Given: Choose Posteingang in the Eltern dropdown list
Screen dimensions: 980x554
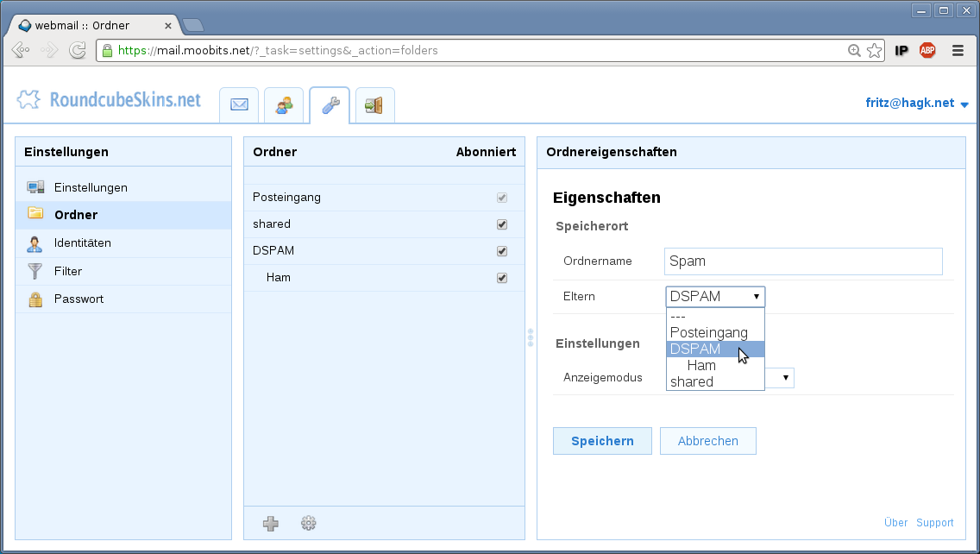Looking at the screenshot, I should point(709,332).
